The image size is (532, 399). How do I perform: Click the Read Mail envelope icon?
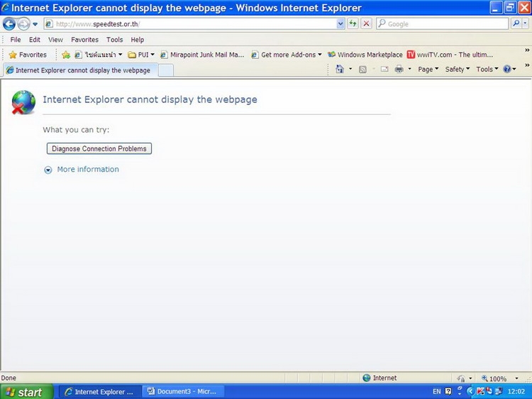coord(384,70)
